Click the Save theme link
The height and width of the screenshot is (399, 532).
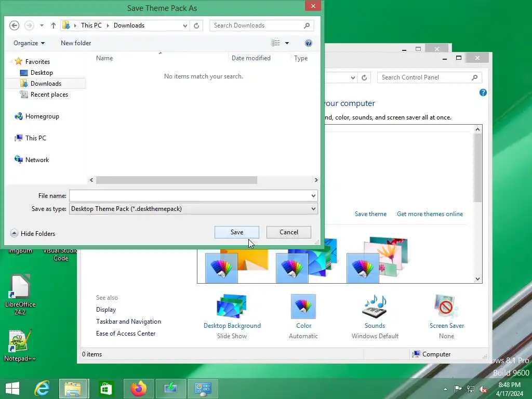coord(370,214)
